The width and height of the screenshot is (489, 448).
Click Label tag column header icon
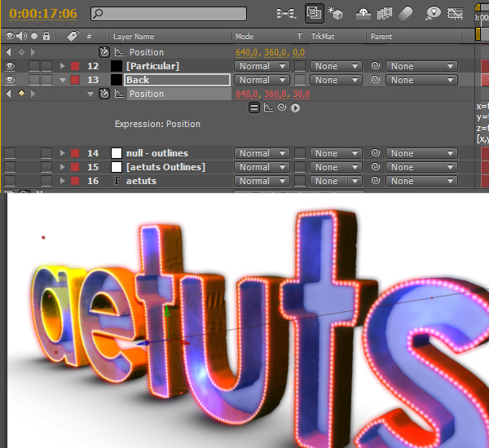73,36
